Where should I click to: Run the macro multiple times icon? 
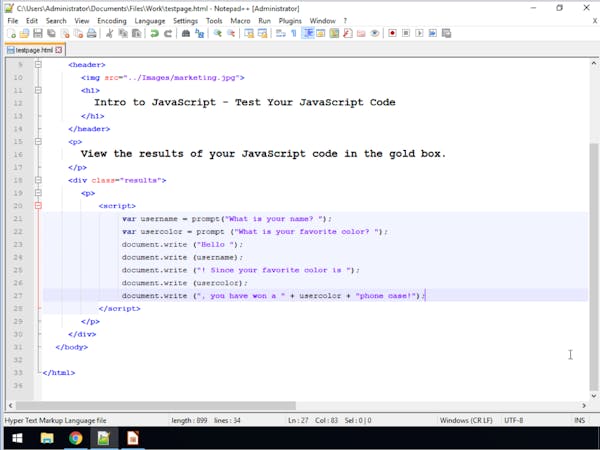tap(432, 34)
